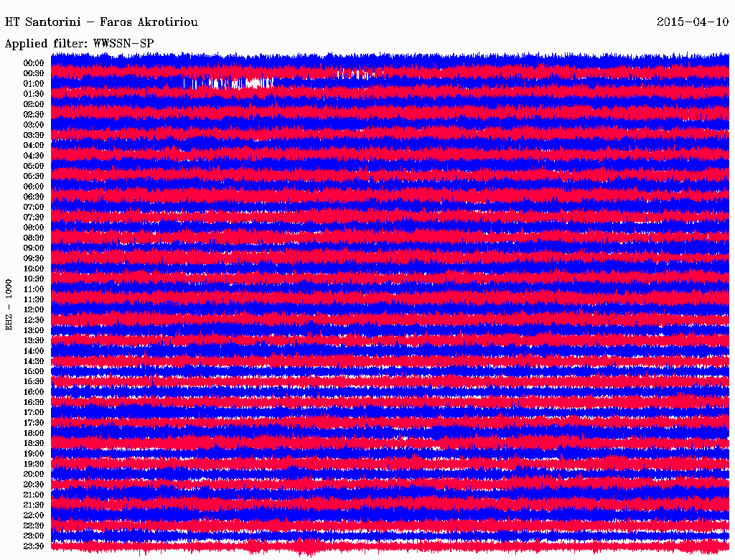This screenshot has height=560, width=735.
Task: Click the 22:30 time label
Action: pyautogui.click(x=34, y=526)
